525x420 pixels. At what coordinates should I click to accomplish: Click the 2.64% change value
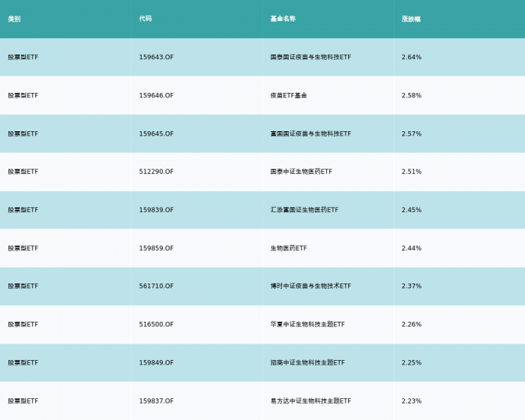(412, 57)
